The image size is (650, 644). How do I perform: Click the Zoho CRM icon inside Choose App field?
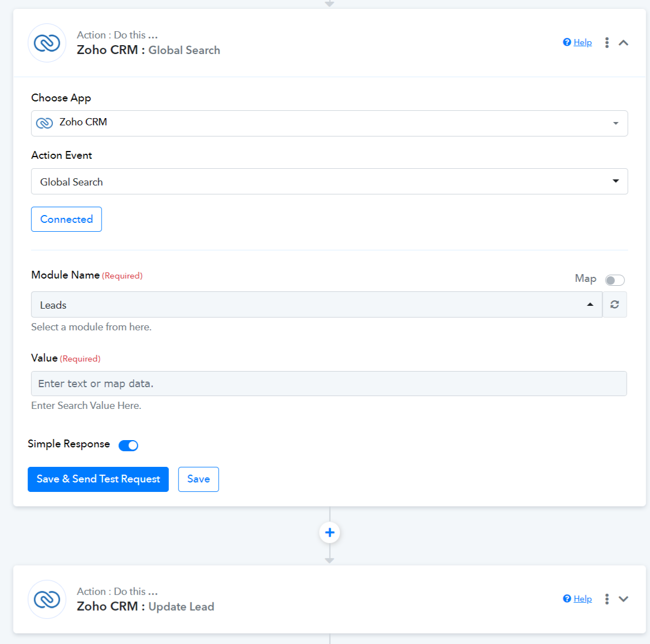[x=45, y=123]
